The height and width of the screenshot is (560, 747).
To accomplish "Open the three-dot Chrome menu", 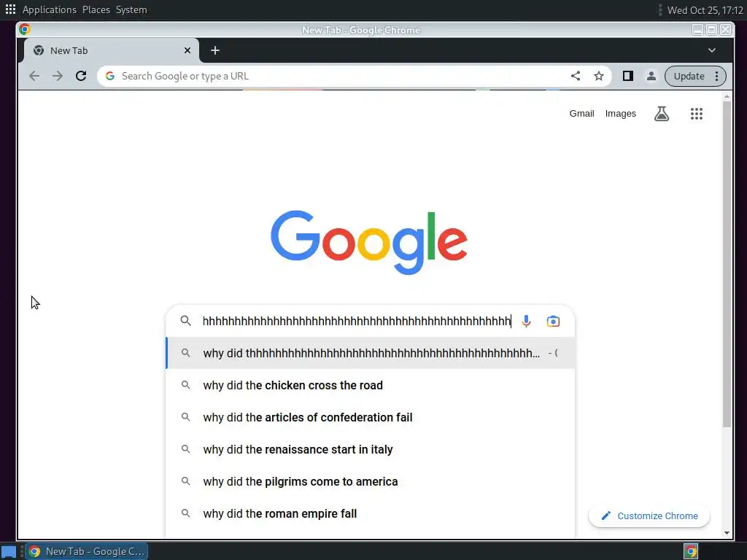I will 716,76.
